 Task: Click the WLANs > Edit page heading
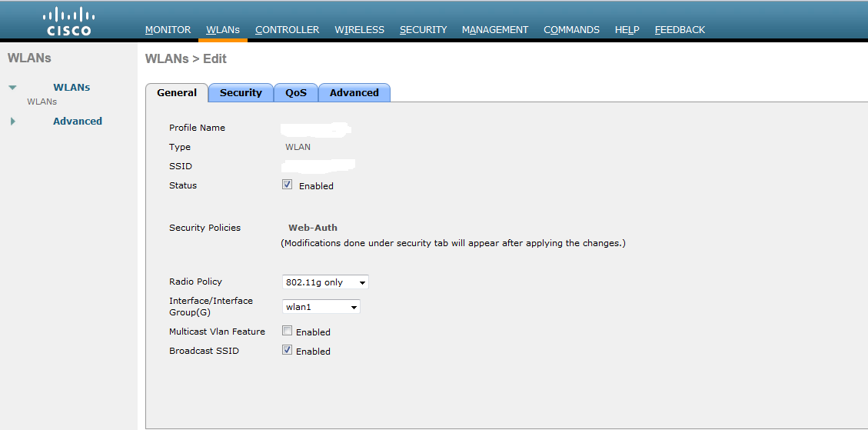click(x=186, y=58)
